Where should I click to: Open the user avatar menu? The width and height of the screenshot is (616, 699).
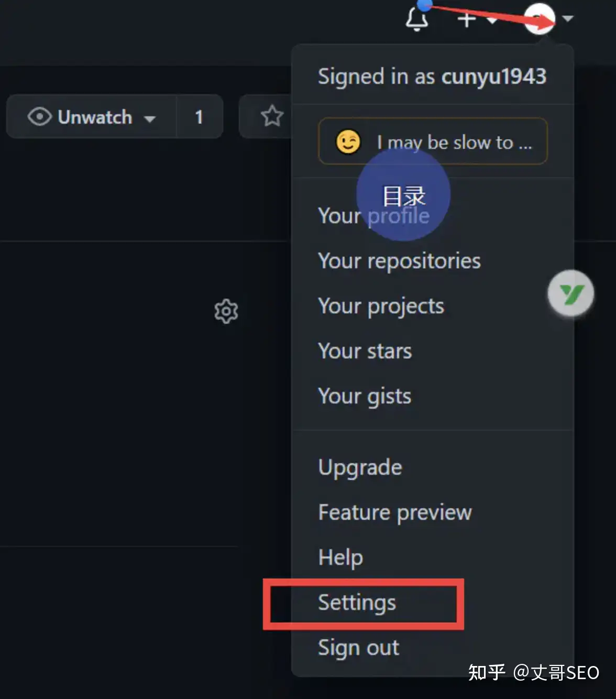(540, 18)
